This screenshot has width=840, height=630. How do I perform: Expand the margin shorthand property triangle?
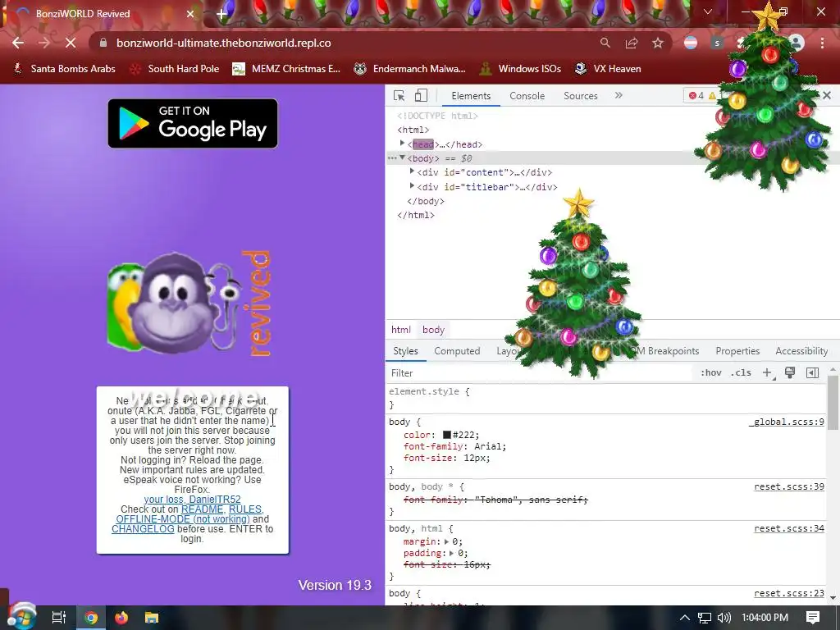(x=446, y=541)
